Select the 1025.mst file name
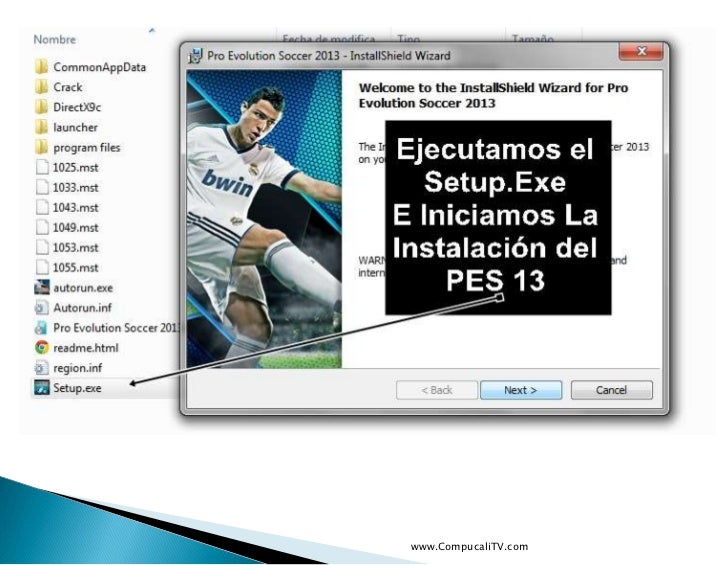This screenshot has width=728, height=565. click(76, 168)
